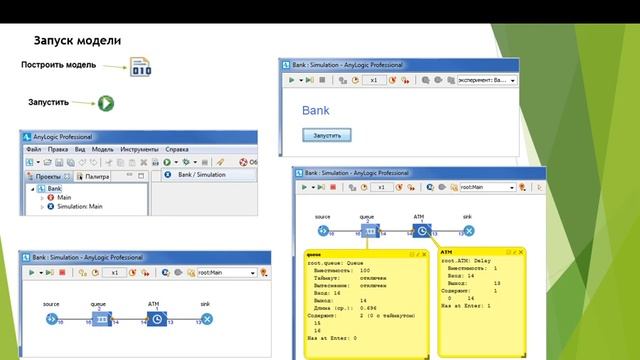
Task: Click the play icon in the lower-left simulation window
Action: click(32, 272)
